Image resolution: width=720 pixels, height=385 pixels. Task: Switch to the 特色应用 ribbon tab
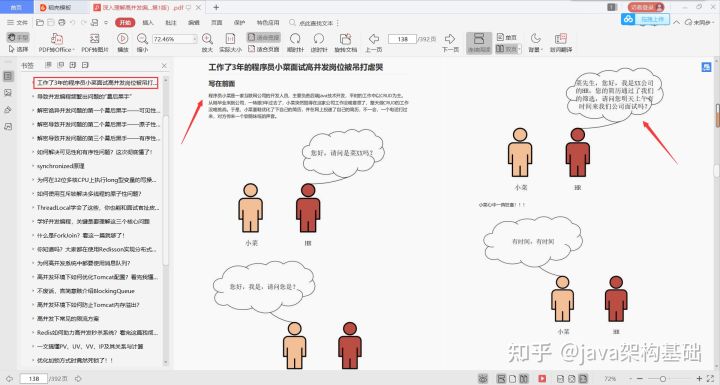(268, 23)
